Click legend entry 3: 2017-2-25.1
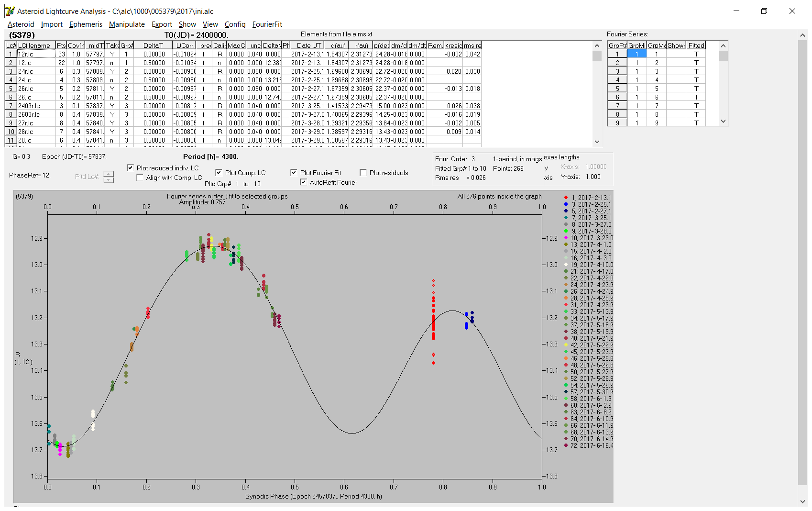 click(x=588, y=204)
